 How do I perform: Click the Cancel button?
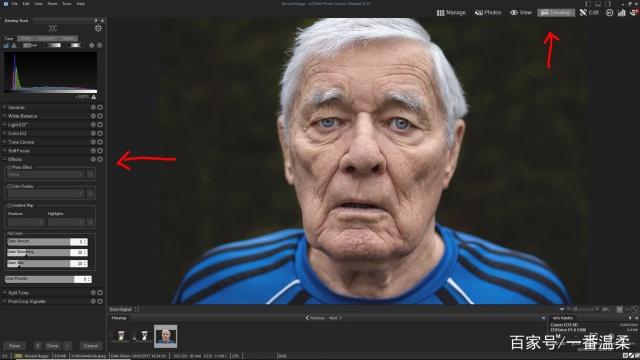pos(91,346)
